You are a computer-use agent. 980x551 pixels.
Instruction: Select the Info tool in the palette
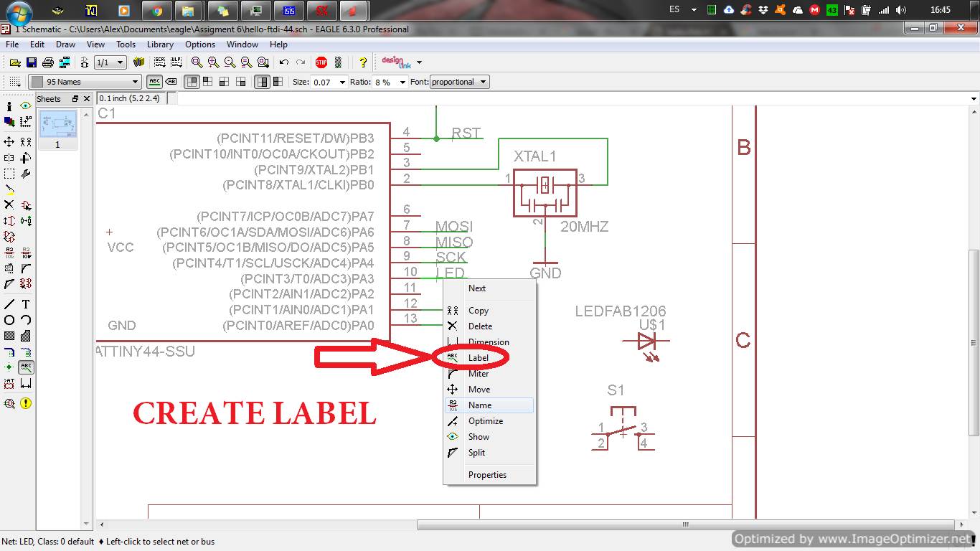click(x=9, y=105)
